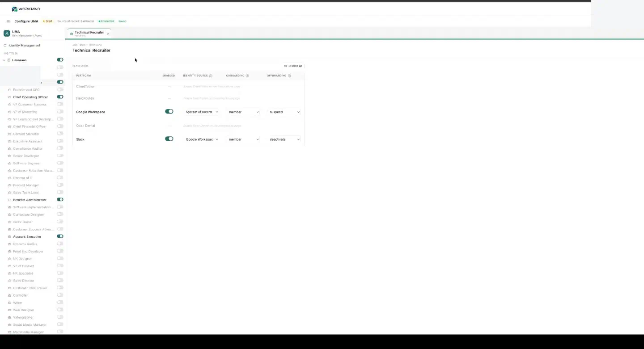Open the hamburger menu beside Configure UMA
This screenshot has width=644, height=349.
[8, 21]
